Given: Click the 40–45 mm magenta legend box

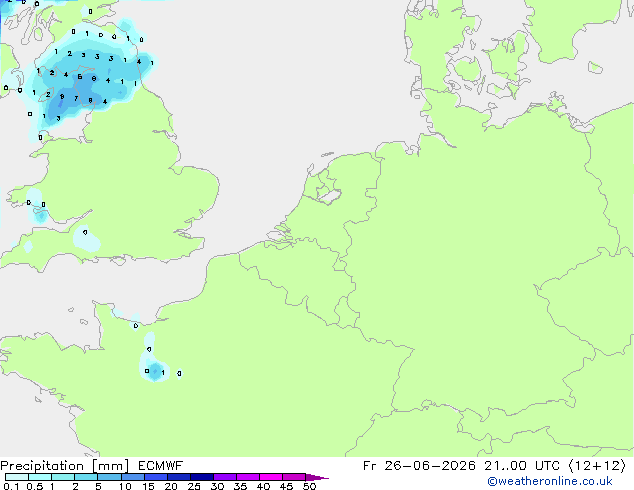Looking at the screenshot, I should point(271,477).
